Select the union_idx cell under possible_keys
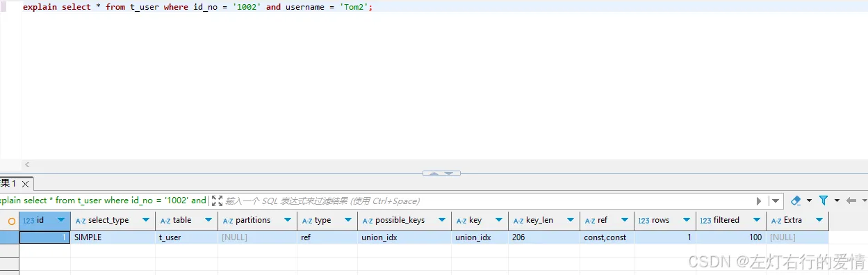 click(x=404, y=237)
